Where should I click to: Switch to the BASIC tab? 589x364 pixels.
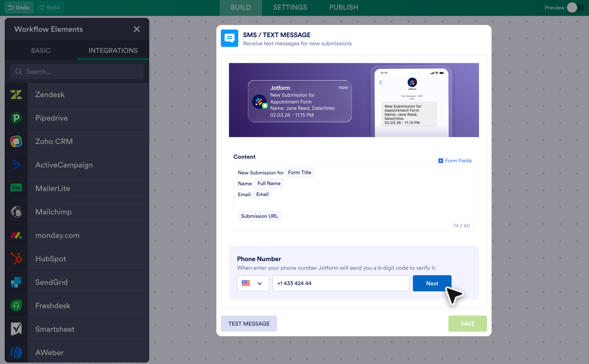41,51
